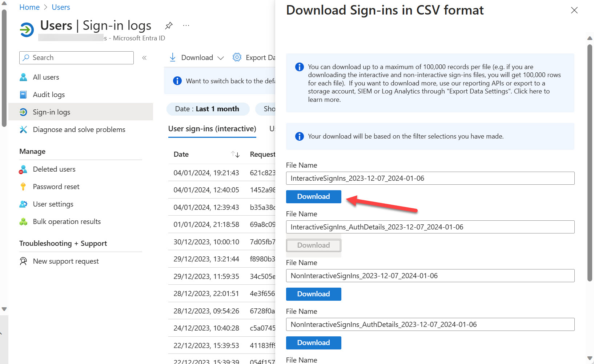Select the Sign-in logs icon in sidebar
Image resolution: width=594 pixels, height=364 pixels.
tap(23, 112)
